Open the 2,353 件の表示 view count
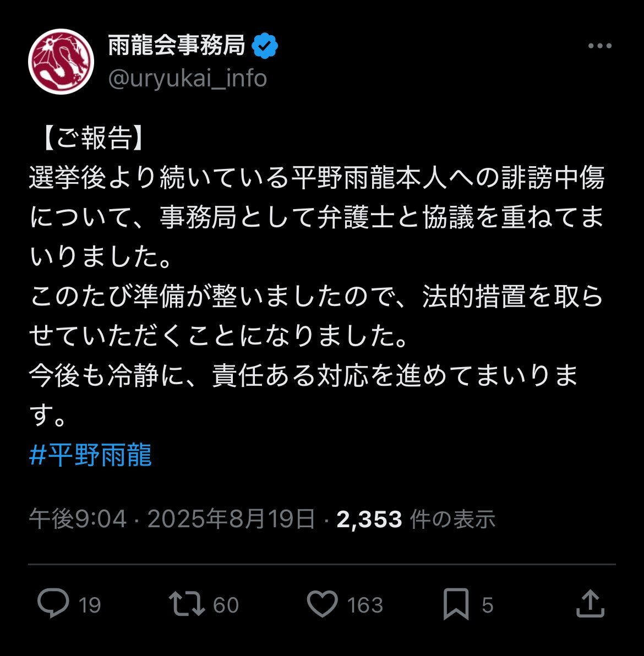Screen dimensions: 644x656 coord(416,519)
